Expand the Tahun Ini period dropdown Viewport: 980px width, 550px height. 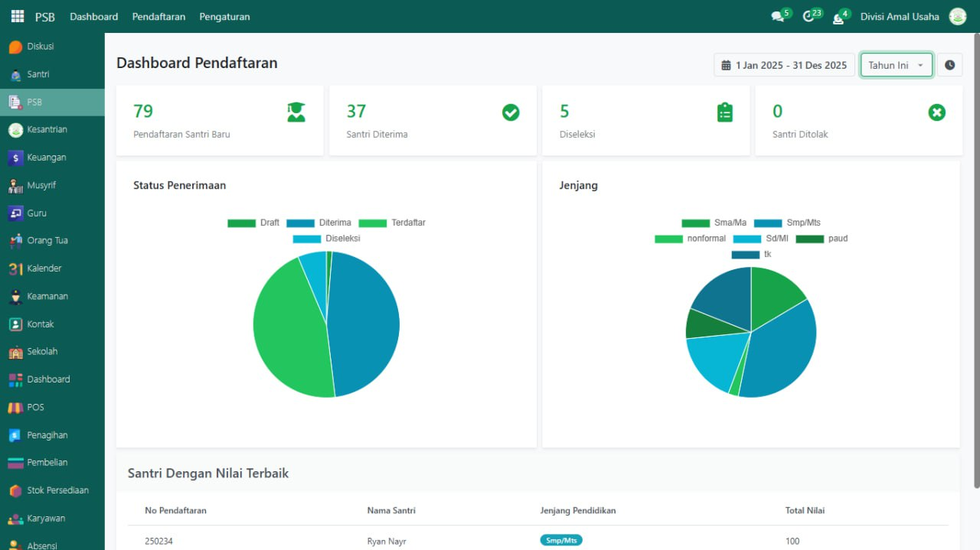tap(896, 65)
